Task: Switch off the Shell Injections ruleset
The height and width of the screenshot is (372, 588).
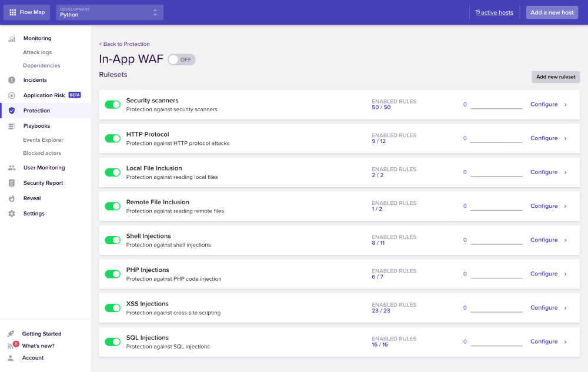Action: pos(112,240)
